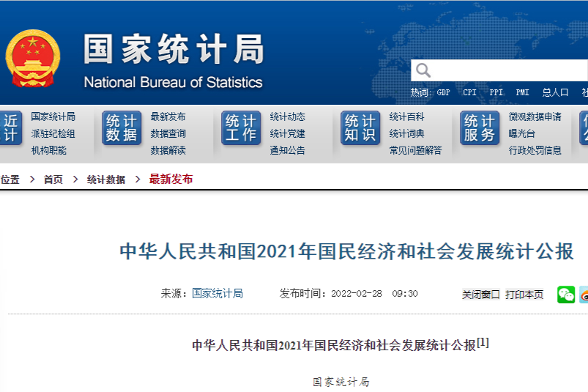Open 统计动态 menu link
Viewport: 588px width, 392px height.
287,117
